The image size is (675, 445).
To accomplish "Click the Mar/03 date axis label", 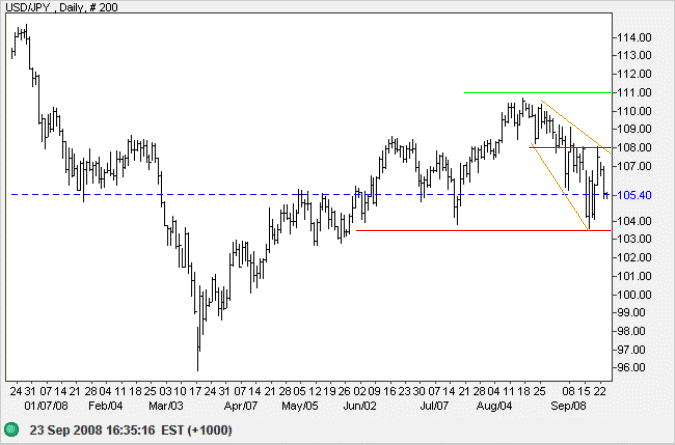I will (x=166, y=406).
